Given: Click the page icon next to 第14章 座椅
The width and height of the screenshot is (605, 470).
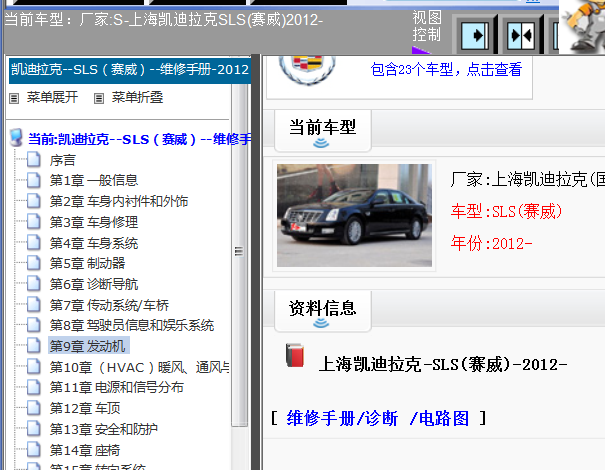Looking at the screenshot, I should (x=34, y=450).
